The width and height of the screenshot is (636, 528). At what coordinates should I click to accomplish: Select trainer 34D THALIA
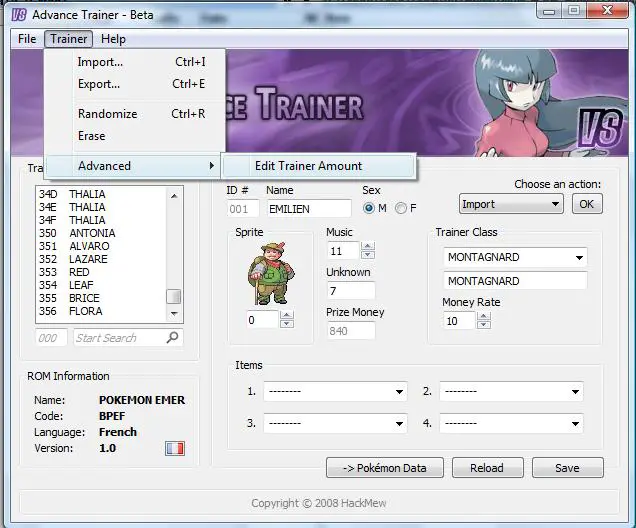click(101, 194)
